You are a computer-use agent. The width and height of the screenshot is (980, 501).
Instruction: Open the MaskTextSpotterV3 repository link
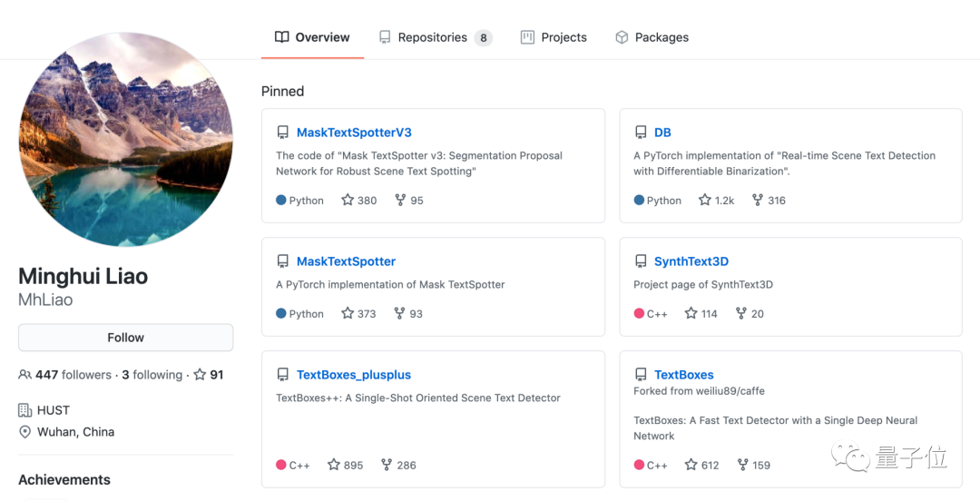[x=354, y=133]
